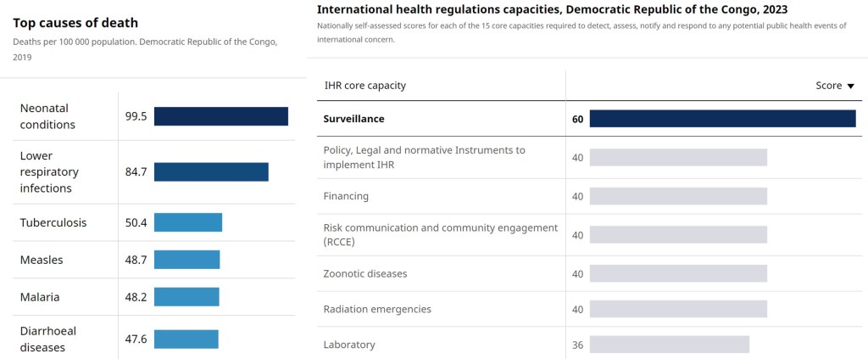This screenshot has height=359, width=868.
Task: Click the Laboratory score bar
Action: [670, 345]
